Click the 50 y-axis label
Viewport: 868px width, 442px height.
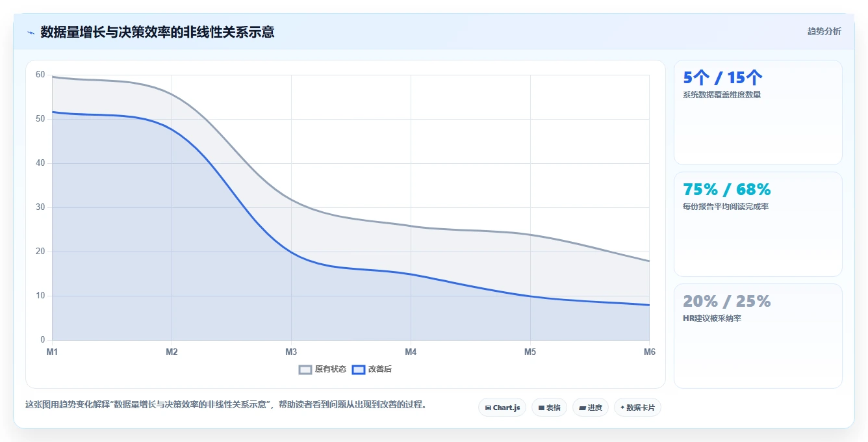(x=40, y=119)
